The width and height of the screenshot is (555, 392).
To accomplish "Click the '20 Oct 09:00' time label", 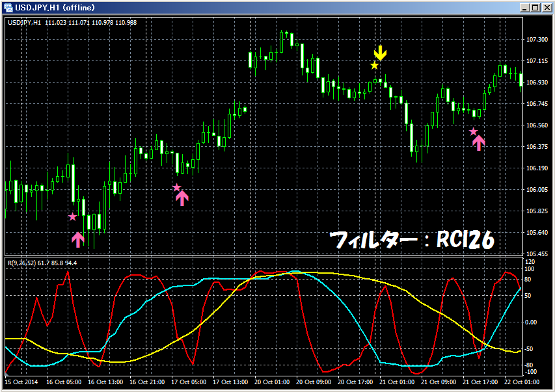I will click(314, 382).
